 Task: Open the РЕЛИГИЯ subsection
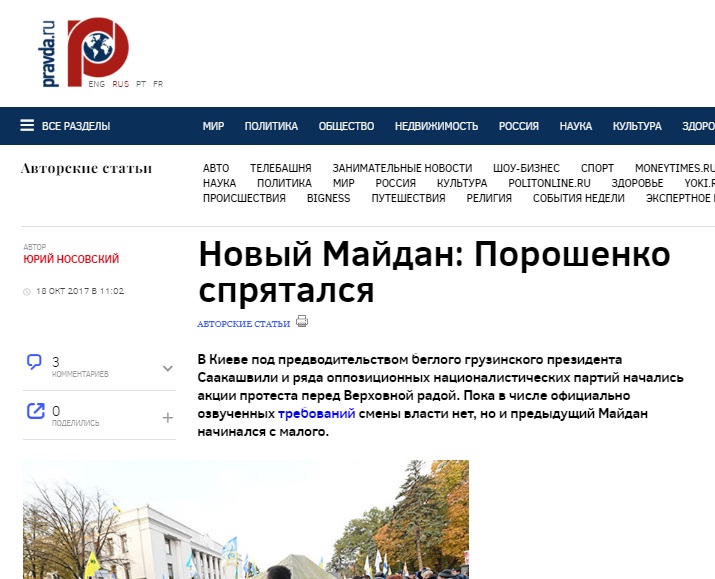[489, 198]
